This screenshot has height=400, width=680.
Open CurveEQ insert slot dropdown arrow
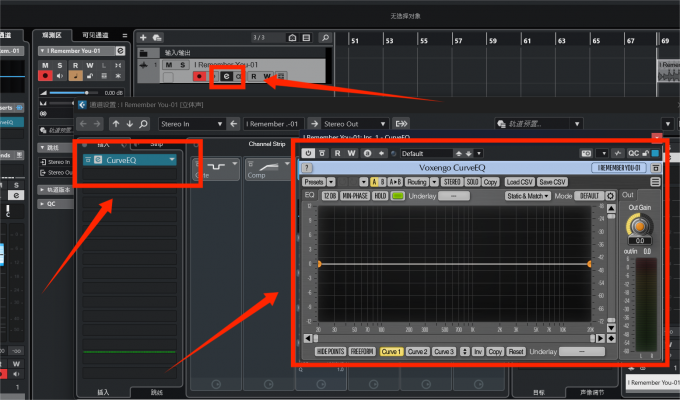[172, 160]
